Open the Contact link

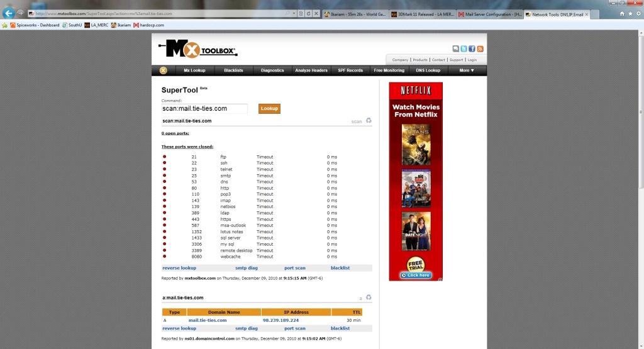point(438,60)
